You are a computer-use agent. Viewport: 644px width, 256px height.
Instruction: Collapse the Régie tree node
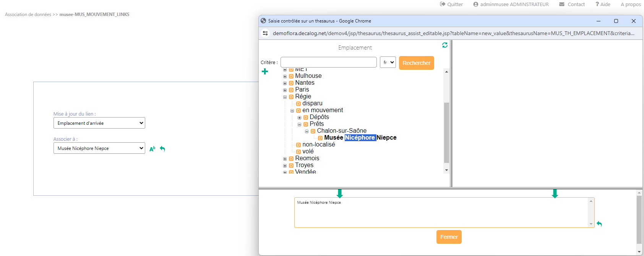(x=285, y=97)
